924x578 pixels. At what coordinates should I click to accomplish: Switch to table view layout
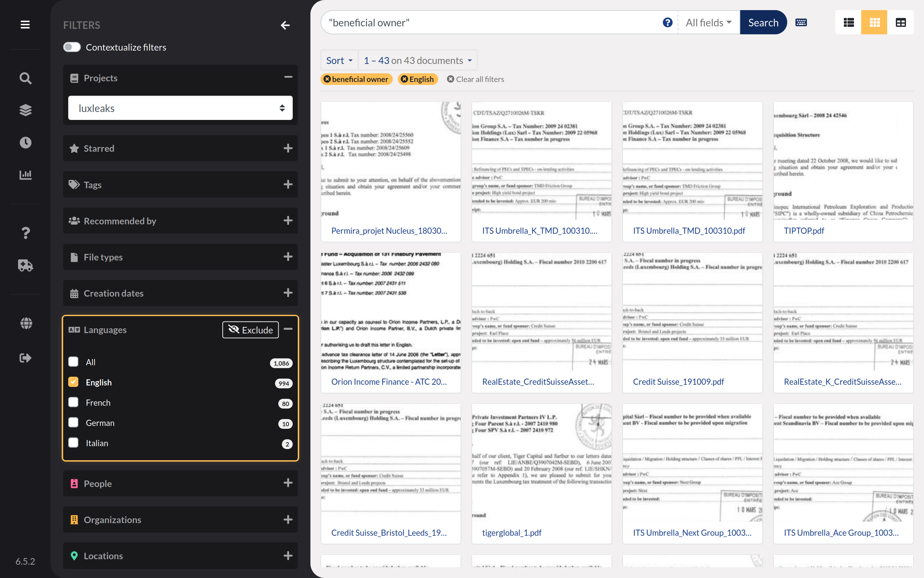(900, 22)
